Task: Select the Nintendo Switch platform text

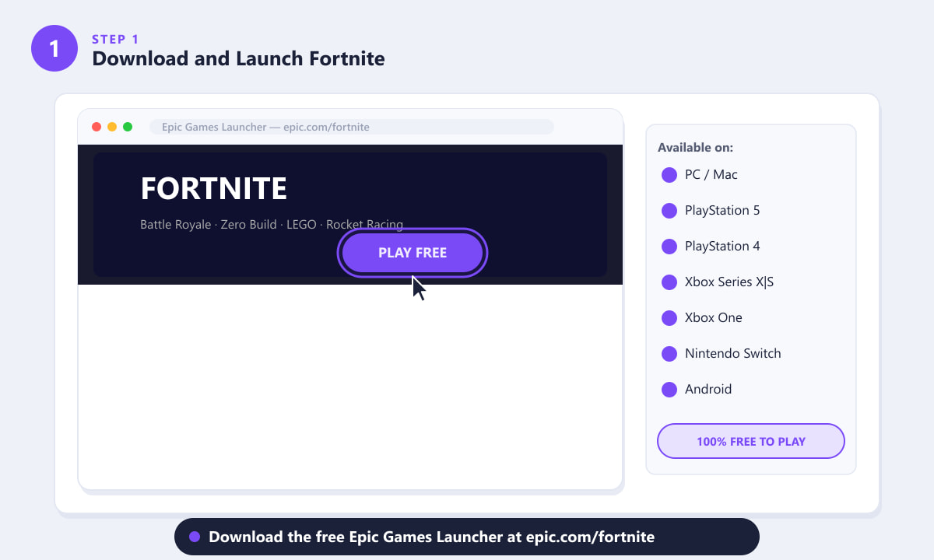Action: (732, 353)
